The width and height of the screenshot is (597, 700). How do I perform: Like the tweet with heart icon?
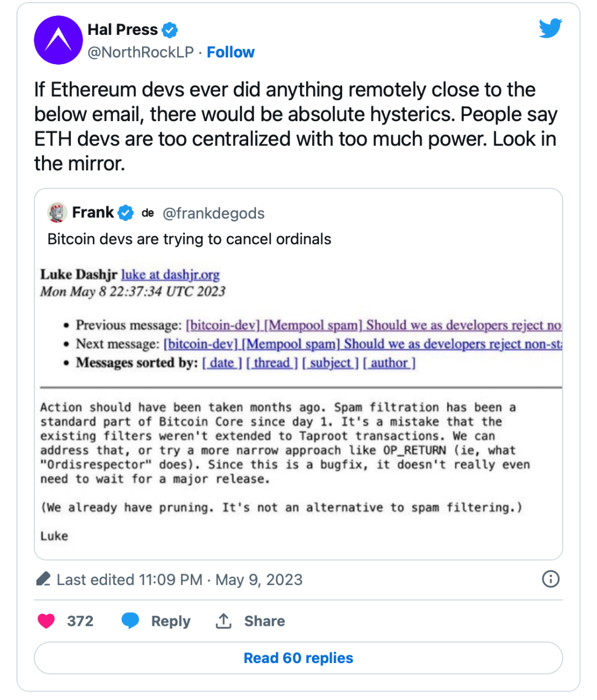(46, 621)
